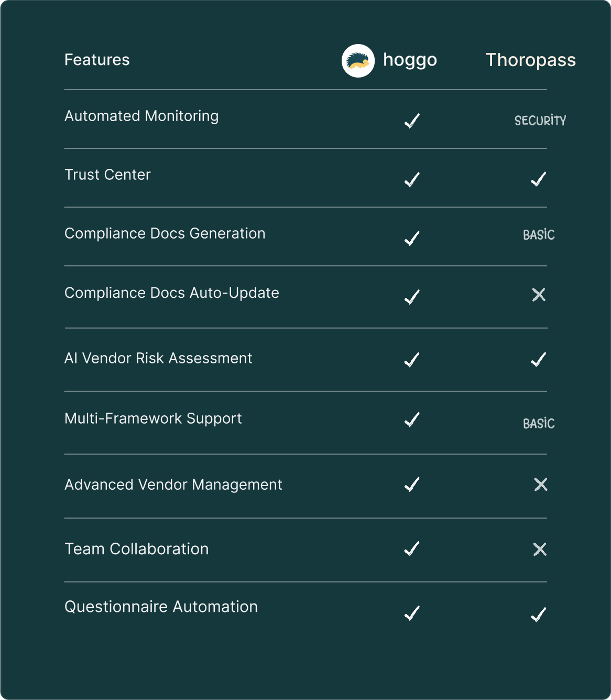Click Thoropass's Trust Center checkmark
The width and height of the screenshot is (611, 700).
pos(539,179)
